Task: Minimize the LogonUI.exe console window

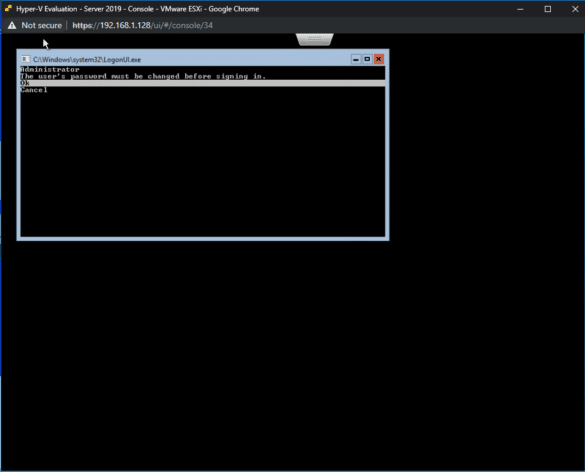Action: click(356, 59)
